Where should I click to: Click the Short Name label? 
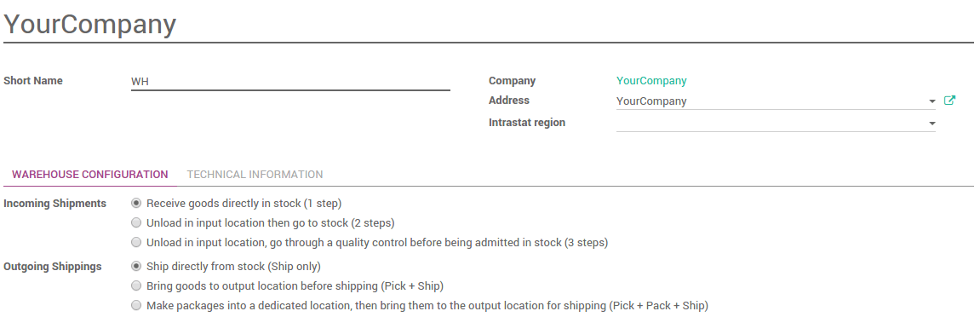(x=33, y=81)
